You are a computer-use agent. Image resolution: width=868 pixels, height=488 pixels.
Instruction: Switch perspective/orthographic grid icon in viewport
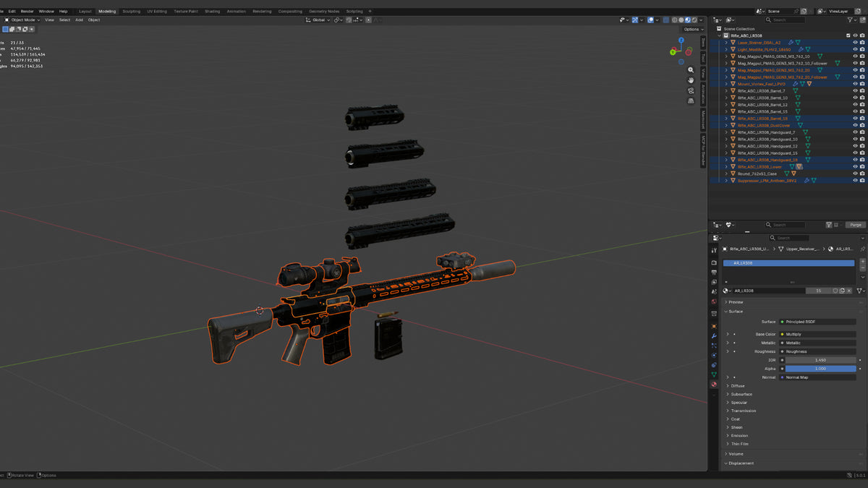pos(691,100)
